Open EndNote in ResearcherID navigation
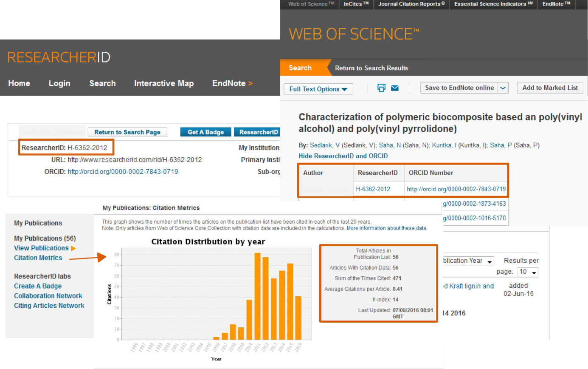 click(x=232, y=83)
